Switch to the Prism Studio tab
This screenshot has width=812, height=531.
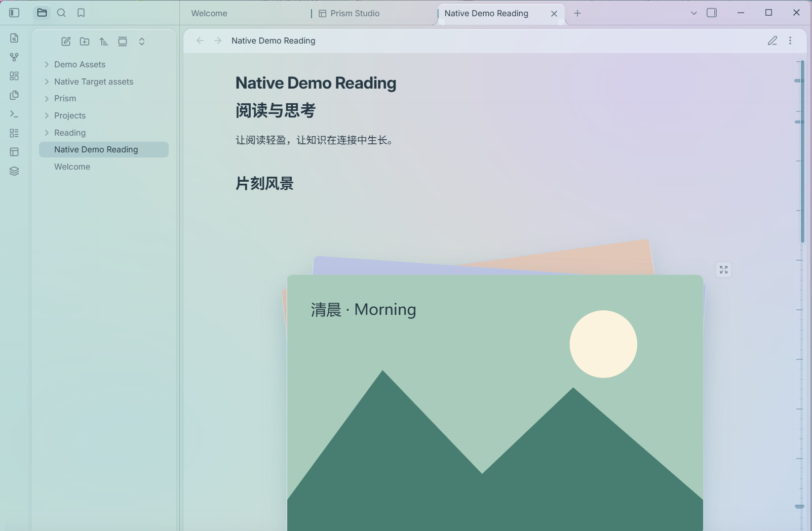click(x=375, y=13)
